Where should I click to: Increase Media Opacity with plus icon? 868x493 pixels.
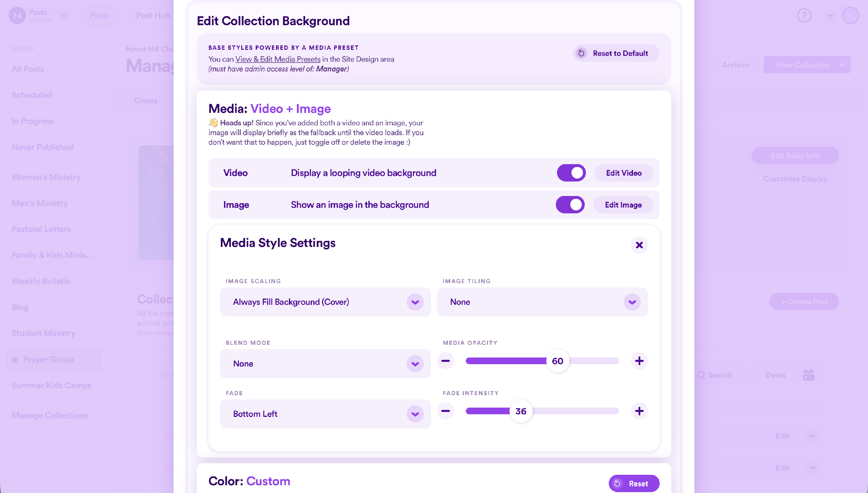tap(639, 361)
